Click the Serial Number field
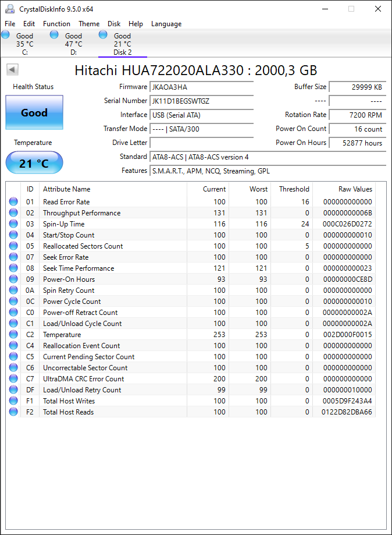 click(201, 101)
